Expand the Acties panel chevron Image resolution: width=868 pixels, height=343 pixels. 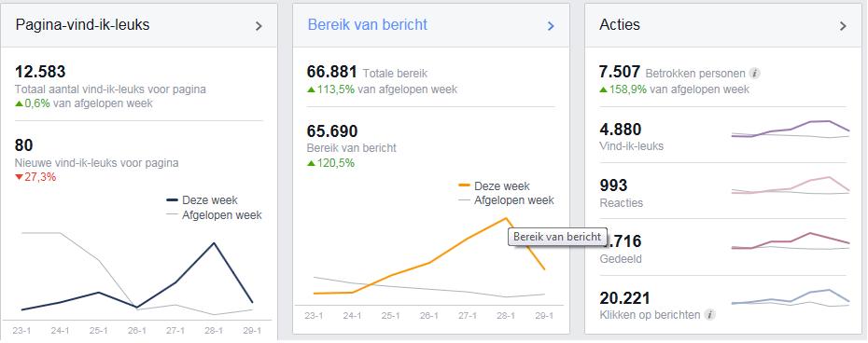coord(843,26)
